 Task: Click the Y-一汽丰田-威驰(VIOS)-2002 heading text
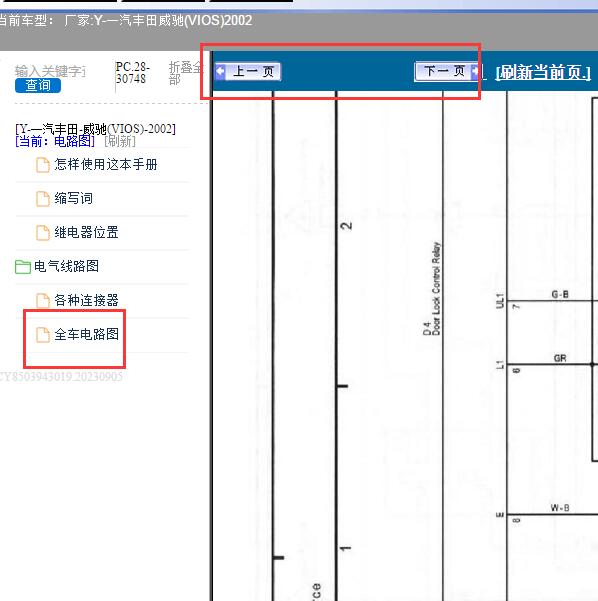coord(95,128)
